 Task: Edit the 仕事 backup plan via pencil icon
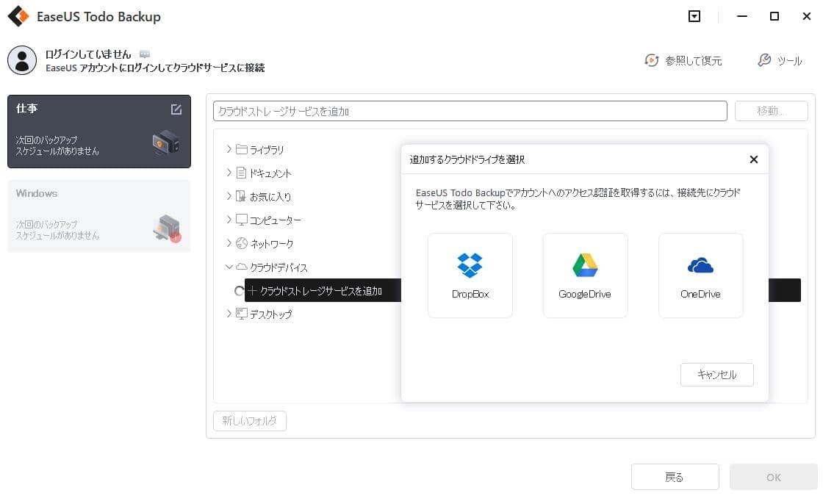[176, 109]
